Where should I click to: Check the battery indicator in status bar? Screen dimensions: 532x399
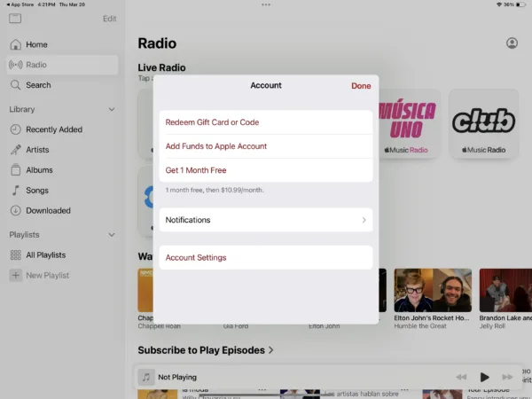coord(520,4)
